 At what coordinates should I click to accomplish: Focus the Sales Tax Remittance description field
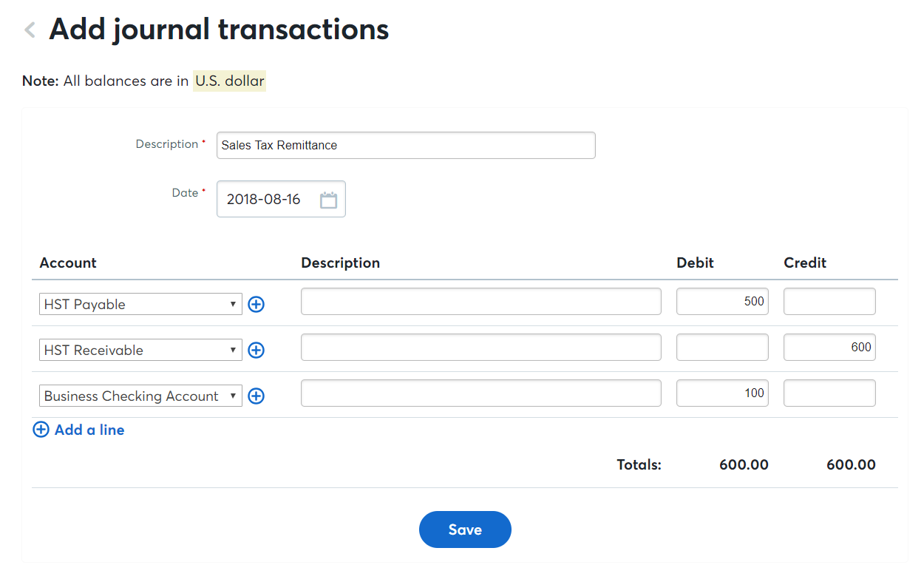tap(406, 145)
